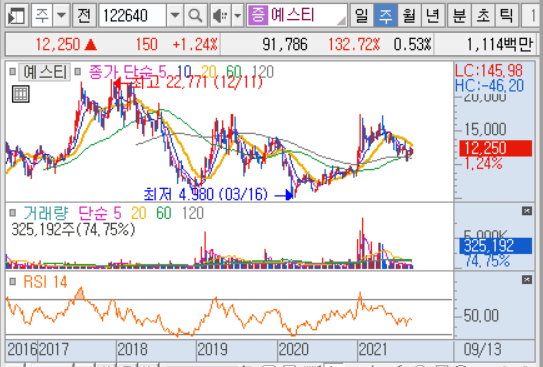Click the 09/13 date label

tap(482, 349)
